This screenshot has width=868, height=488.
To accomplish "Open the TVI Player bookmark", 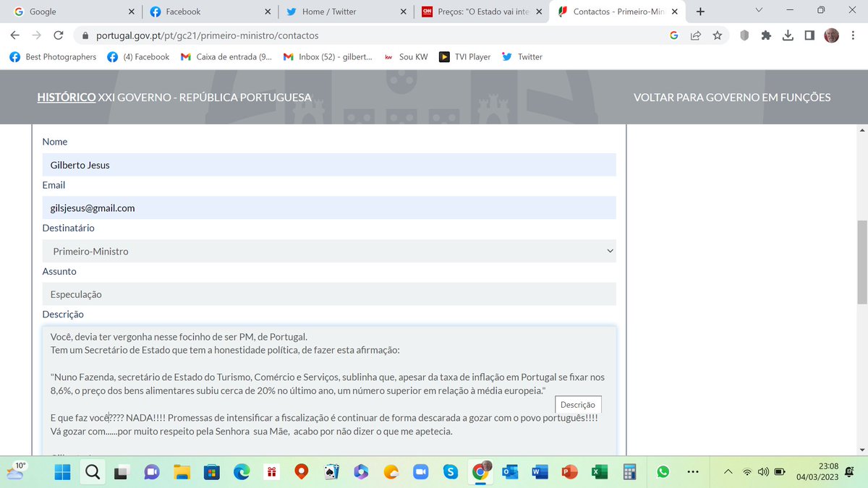I will (x=464, y=56).
